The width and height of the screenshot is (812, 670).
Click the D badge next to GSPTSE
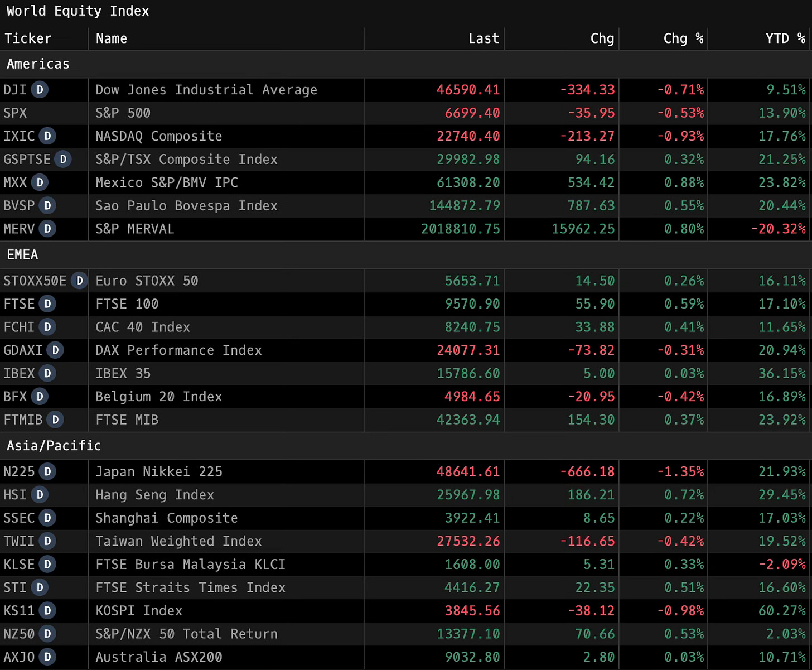coord(64,160)
